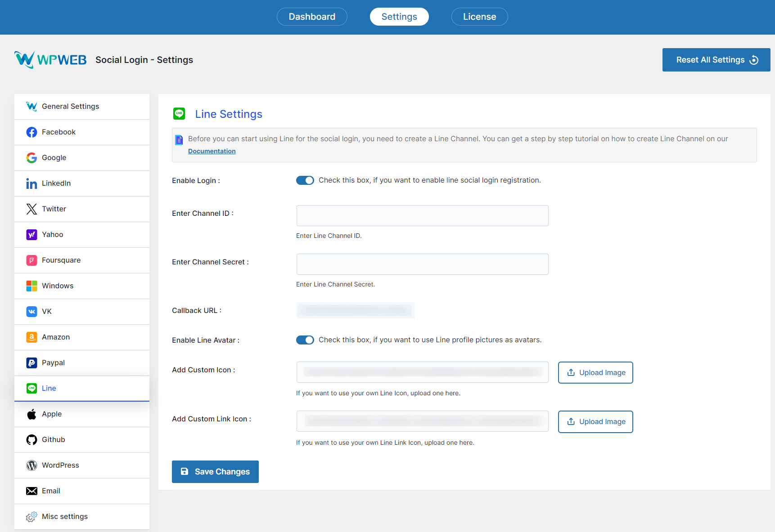The image size is (775, 532).
Task: Click the Apple logo icon
Action: [x=32, y=414]
